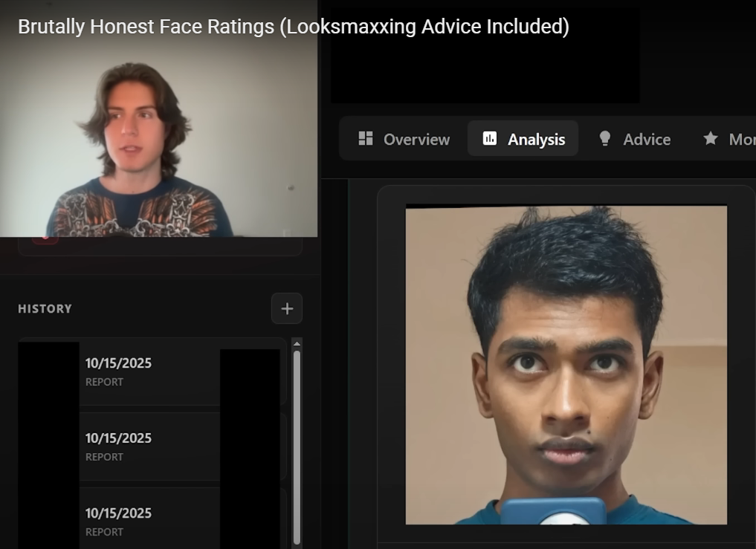Click the history list scroll-up arrow
Screen dimensions: 756x549
tap(297, 344)
